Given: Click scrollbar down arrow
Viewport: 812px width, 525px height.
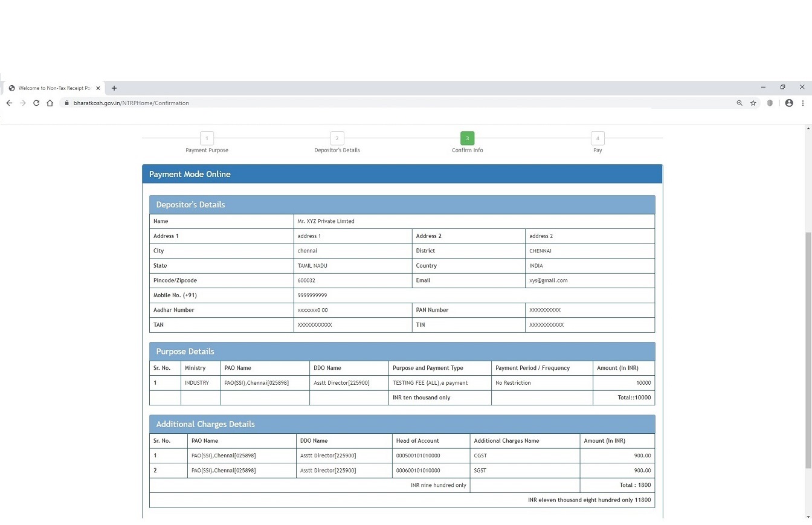Looking at the screenshot, I should tap(808, 517).
